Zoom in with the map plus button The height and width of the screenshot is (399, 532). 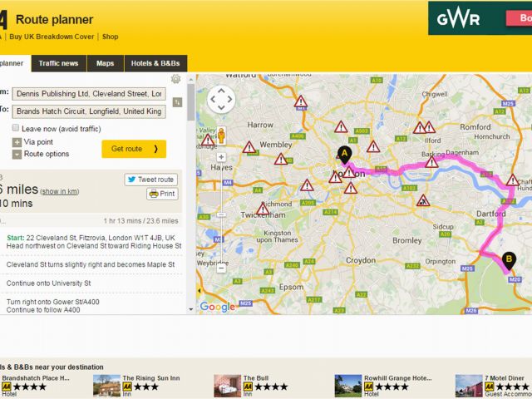tap(221, 157)
